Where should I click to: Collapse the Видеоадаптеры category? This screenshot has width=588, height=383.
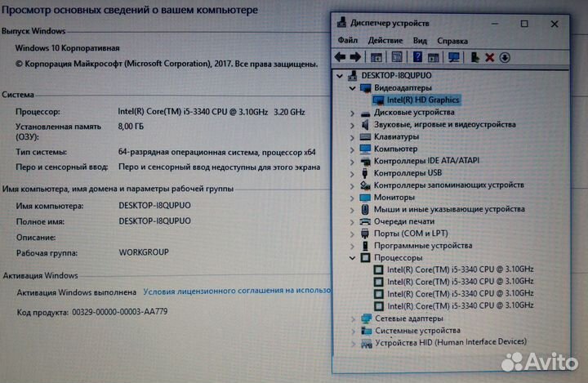coord(352,88)
